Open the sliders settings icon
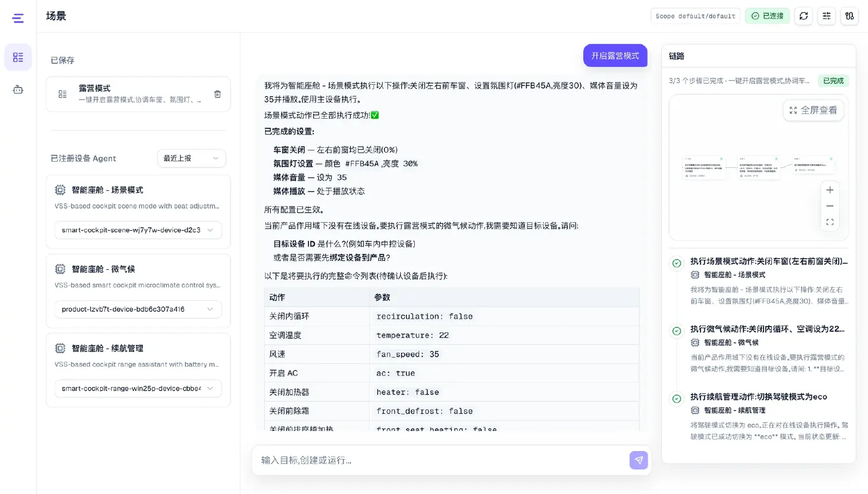This screenshot has width=868, height=494. tap(827, 16)
